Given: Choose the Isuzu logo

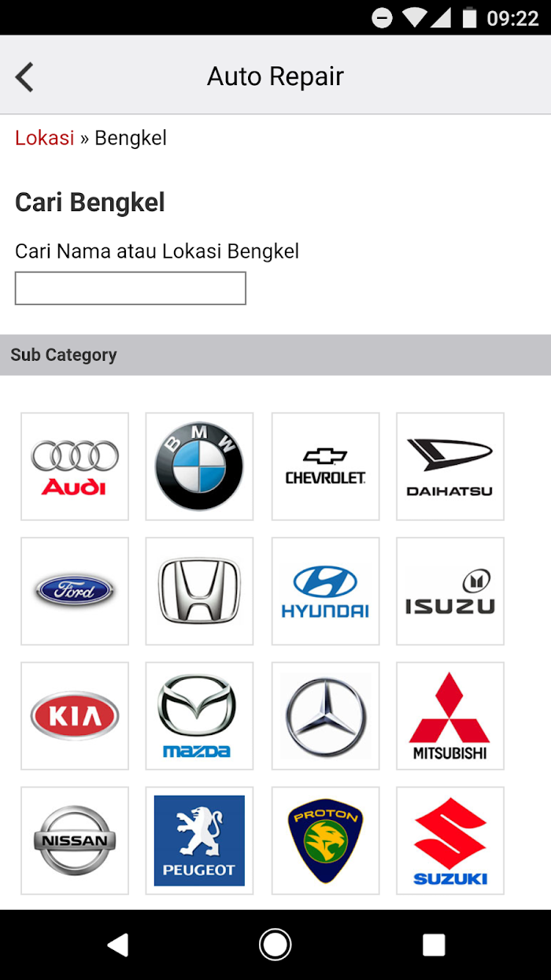Looking at the screenshot, I should [x=449, y=591].
